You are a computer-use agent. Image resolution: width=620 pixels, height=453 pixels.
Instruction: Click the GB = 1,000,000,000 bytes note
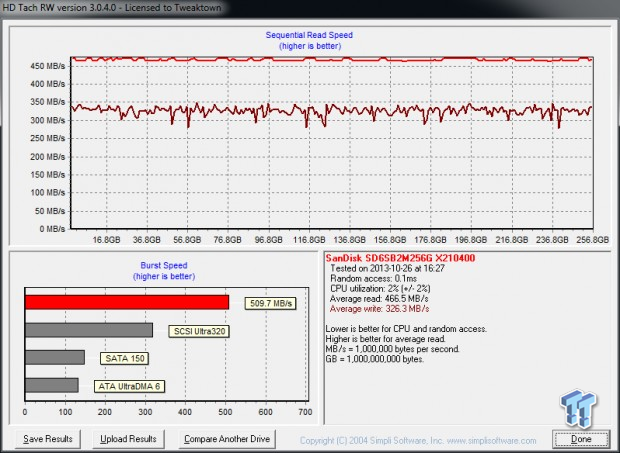click(374, 359)
